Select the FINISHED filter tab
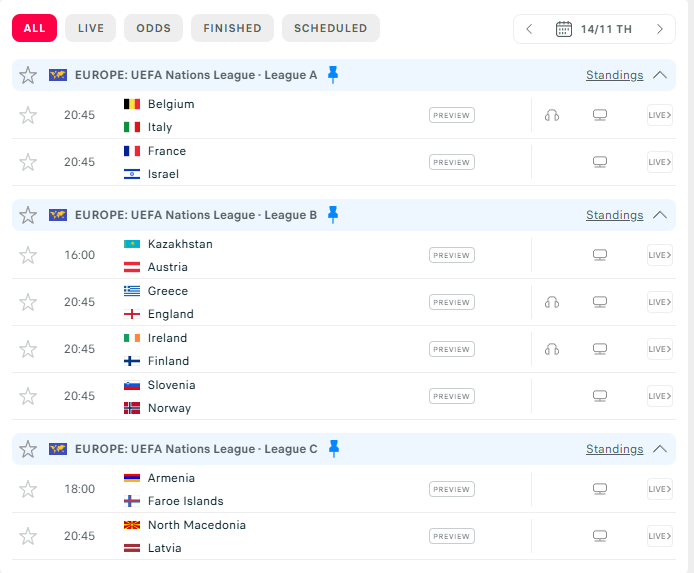 [x=232, y=28]
